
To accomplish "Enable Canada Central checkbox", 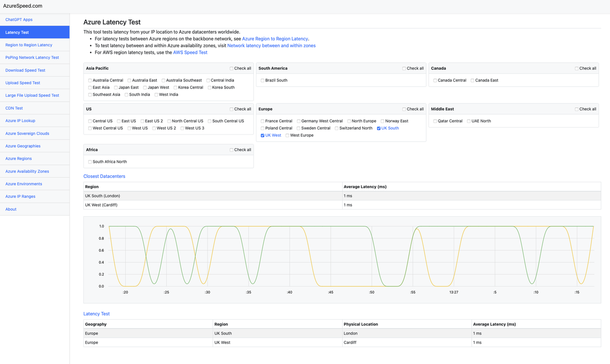I will coord(435,81).
